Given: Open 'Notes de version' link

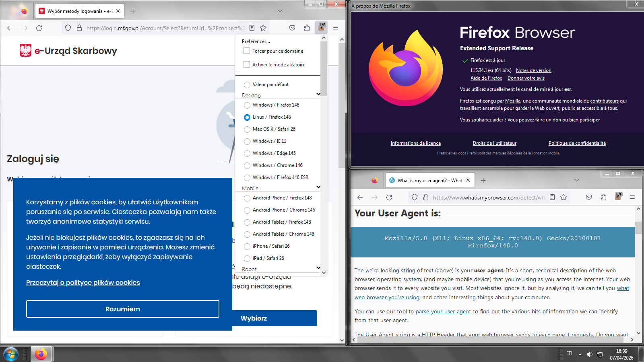Looking at the screenshot, I should click(x=534, y=70).
